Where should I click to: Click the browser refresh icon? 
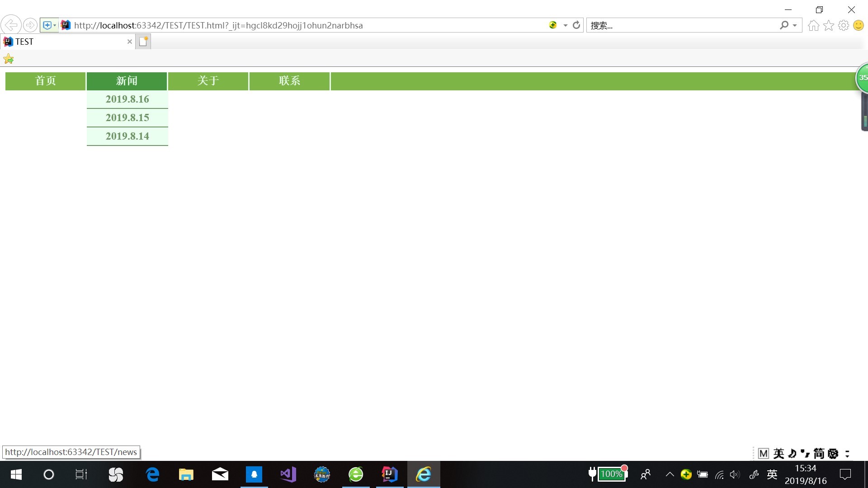pyautogui.click(x=576, y=25)
